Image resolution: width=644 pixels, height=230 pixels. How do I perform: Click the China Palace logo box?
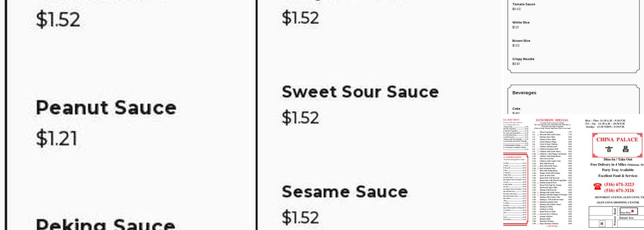point(617,145)
